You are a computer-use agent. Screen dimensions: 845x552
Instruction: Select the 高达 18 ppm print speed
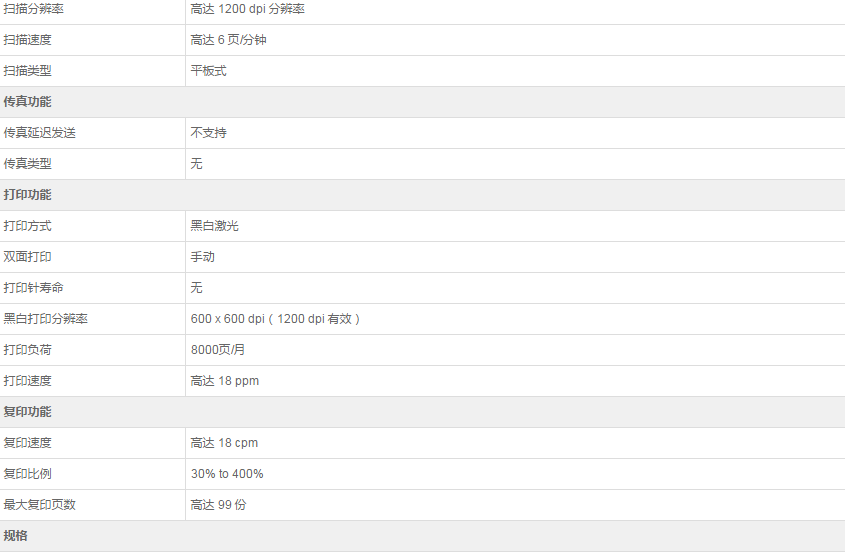(225, 381)
